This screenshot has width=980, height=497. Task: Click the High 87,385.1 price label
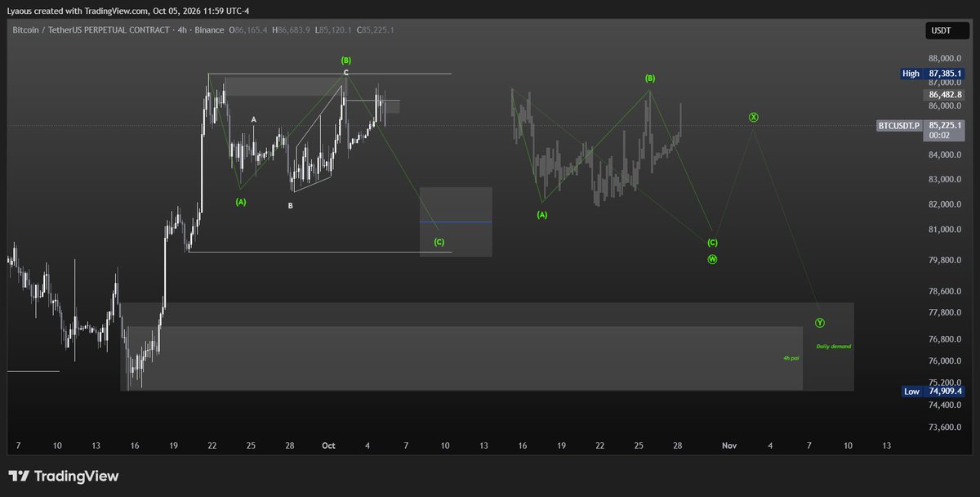click(x=933, y=74)
